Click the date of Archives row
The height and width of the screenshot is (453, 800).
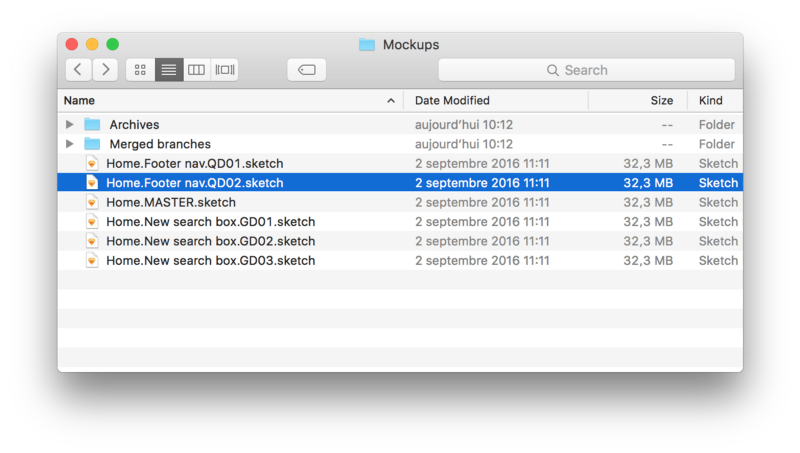[x=464, y=124]
